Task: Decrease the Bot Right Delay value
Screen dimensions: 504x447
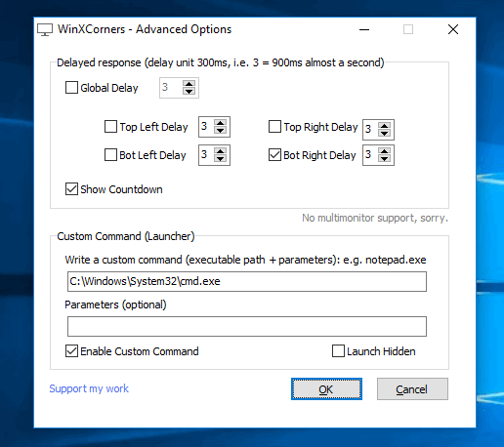Action: [385, 159]
